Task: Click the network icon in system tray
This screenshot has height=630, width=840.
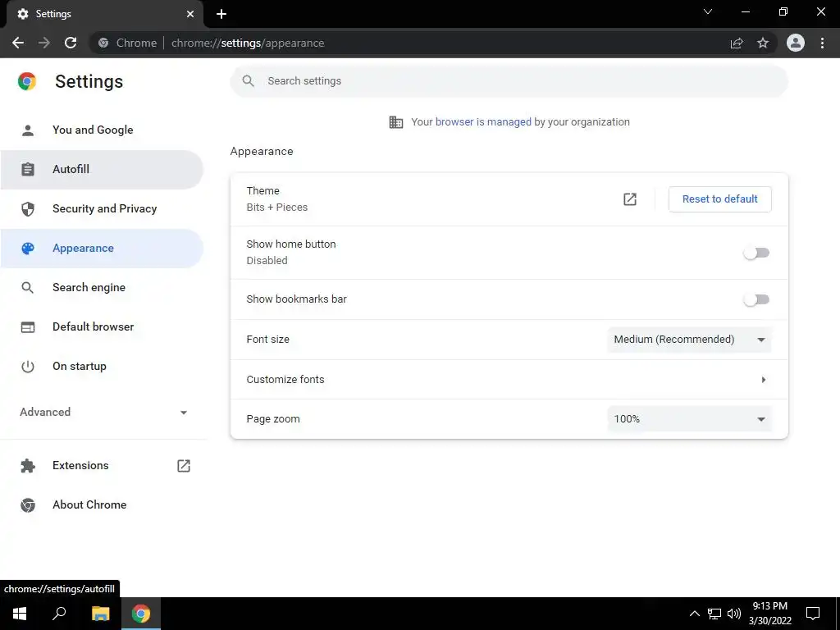Action: click(x=714, y=614)
